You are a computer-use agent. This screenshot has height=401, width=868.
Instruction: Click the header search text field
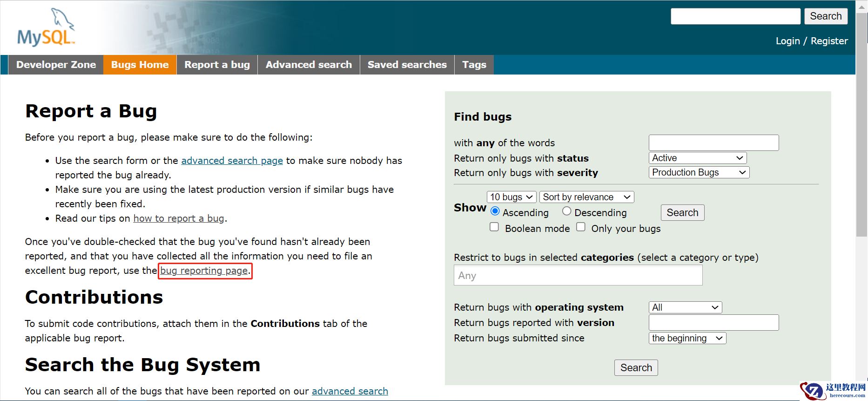tap(735, 16)
